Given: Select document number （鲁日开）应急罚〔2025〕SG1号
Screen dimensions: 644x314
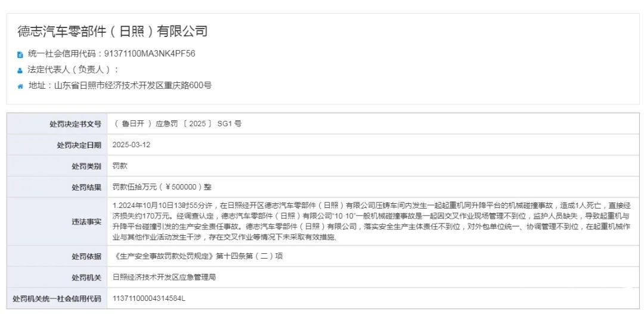Looking at the screenshot, I should 177,123.
